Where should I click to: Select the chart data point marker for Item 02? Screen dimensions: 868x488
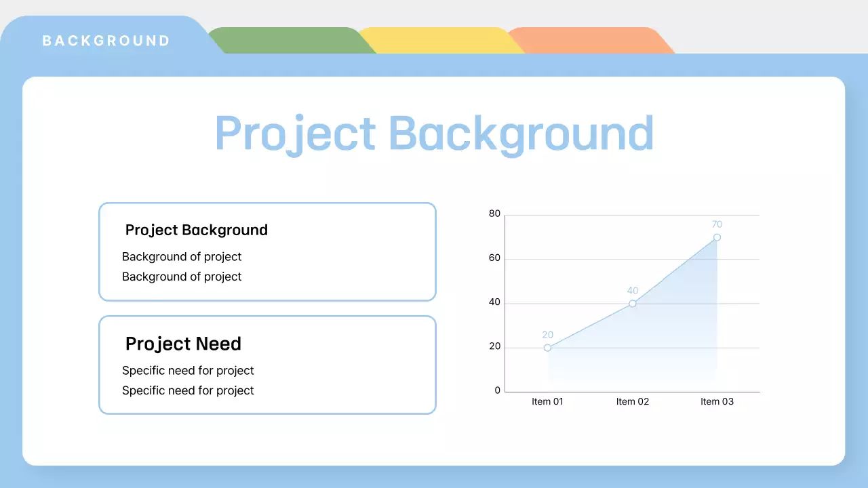point(633,304)
